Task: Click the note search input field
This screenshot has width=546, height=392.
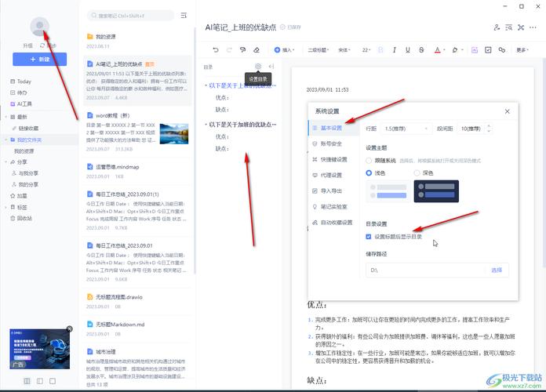Action: 130,16
